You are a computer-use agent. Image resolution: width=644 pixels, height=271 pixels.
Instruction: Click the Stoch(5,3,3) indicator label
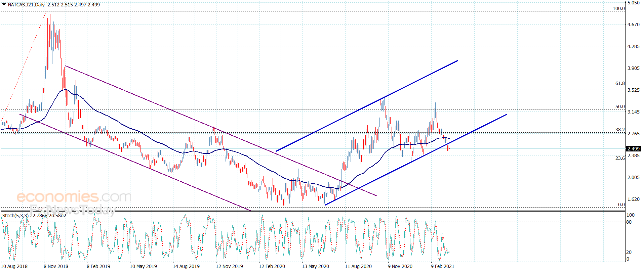tap(15, 216)
